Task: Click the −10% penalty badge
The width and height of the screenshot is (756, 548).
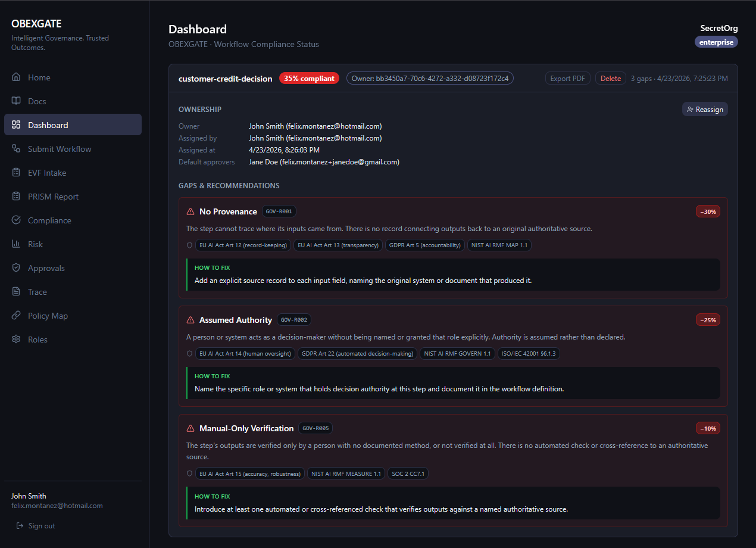Action: [x=708, y=428]
